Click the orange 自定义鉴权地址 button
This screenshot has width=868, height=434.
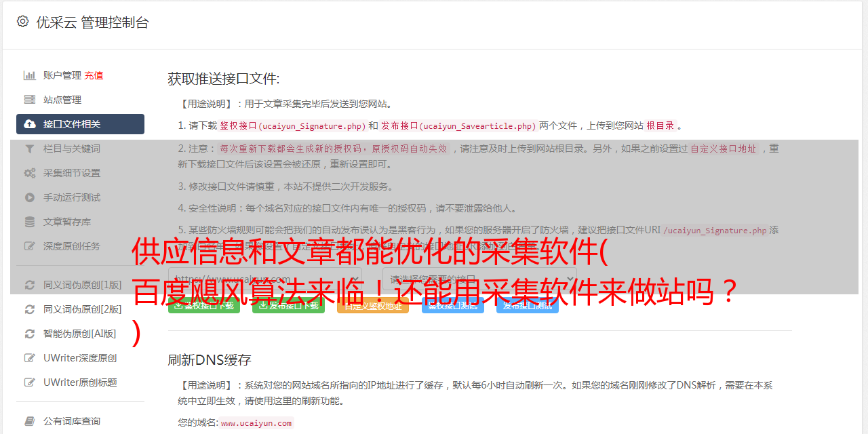tap(372, 305)
